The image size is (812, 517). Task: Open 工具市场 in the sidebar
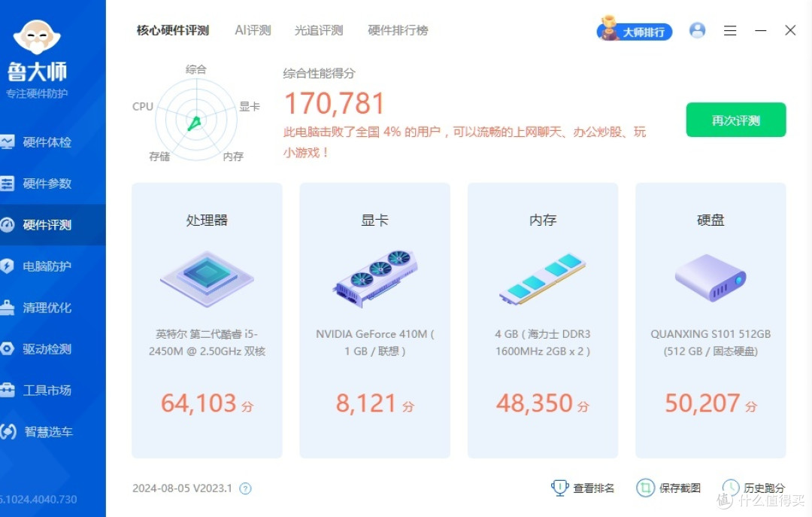pos(47,391)
